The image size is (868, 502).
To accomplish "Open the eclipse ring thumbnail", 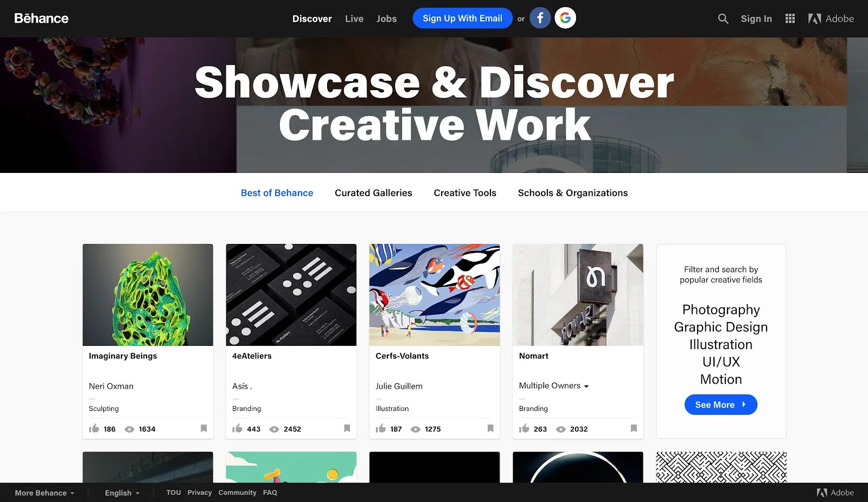I will (578, 467).
